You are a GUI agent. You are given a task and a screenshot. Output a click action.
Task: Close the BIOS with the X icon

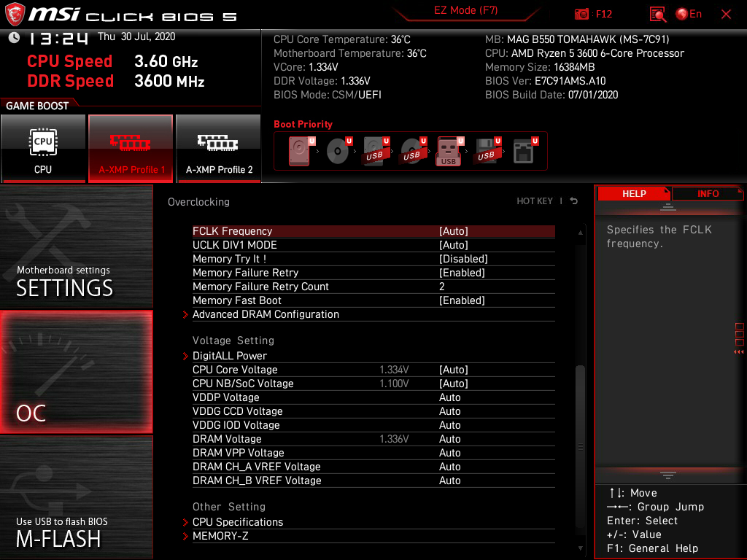click(726, 15)
